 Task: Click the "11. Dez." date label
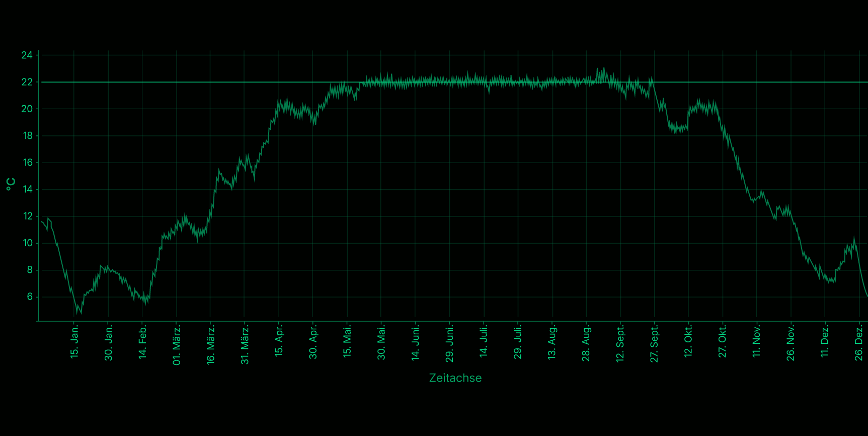825,341
